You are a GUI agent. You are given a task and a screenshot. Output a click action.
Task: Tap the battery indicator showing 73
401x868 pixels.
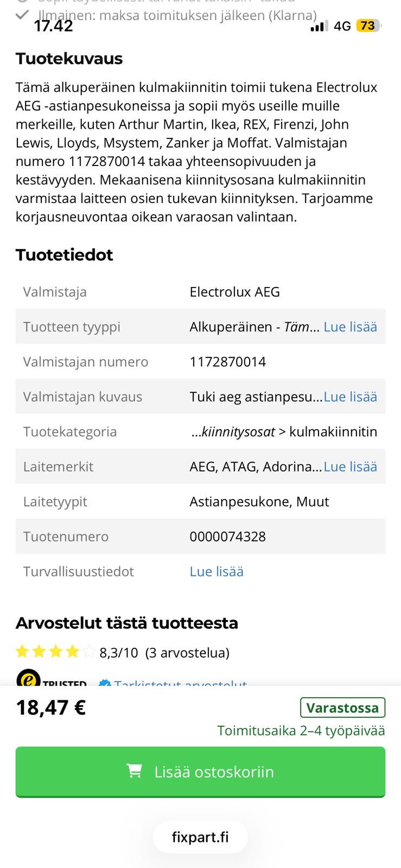(368, 25)
